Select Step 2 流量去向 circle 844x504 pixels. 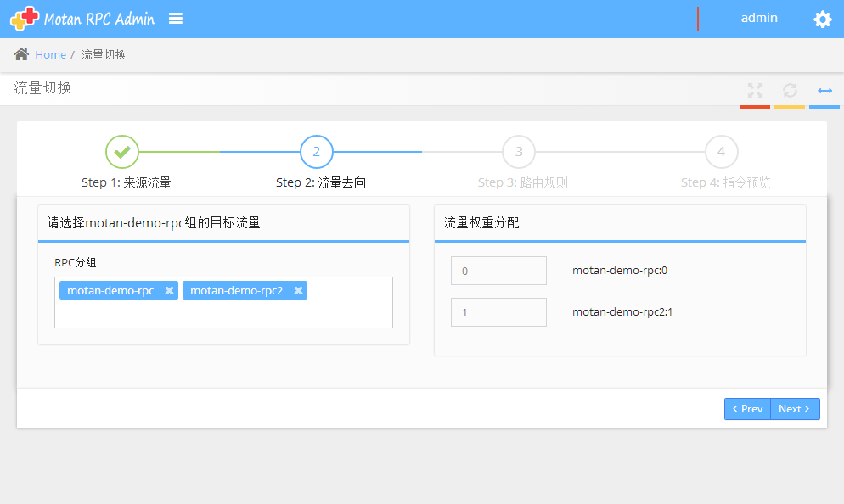[x=317, y=152]
